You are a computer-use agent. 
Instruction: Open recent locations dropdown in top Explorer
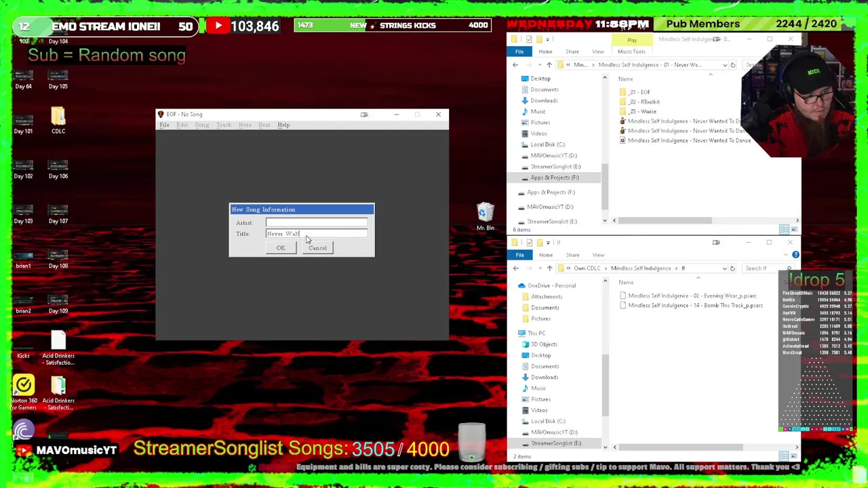pyautogui.click(x=540, y=65)
